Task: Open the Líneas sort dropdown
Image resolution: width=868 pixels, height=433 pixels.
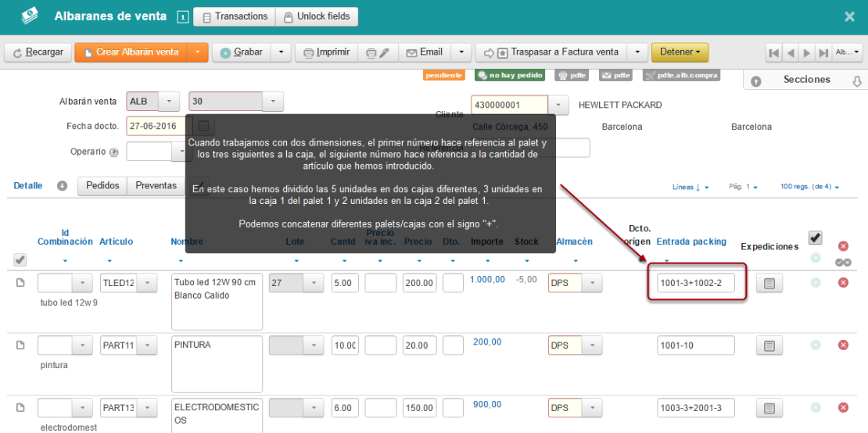Action: 690,187
